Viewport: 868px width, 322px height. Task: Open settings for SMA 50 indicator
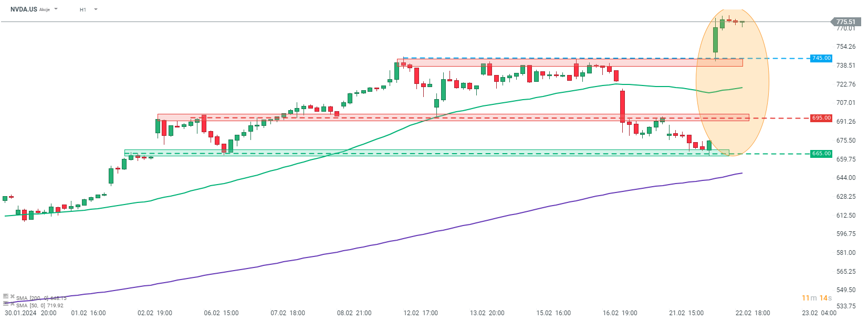coord(6,304)
